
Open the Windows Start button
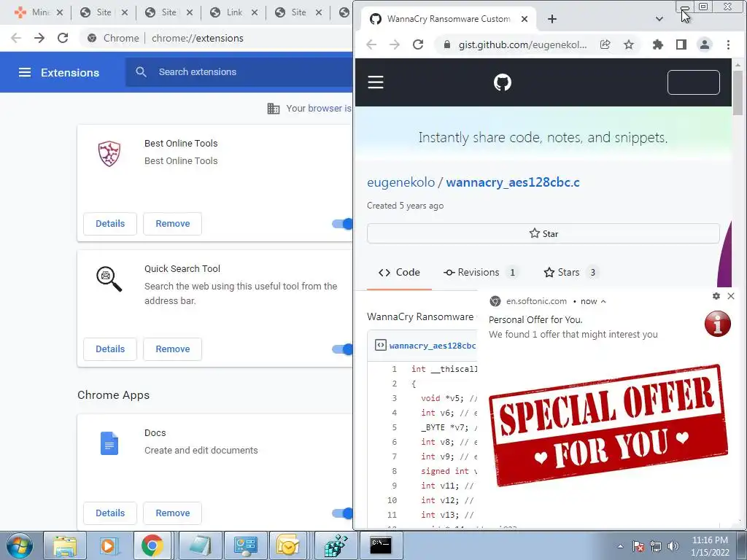tap(19, 545)
